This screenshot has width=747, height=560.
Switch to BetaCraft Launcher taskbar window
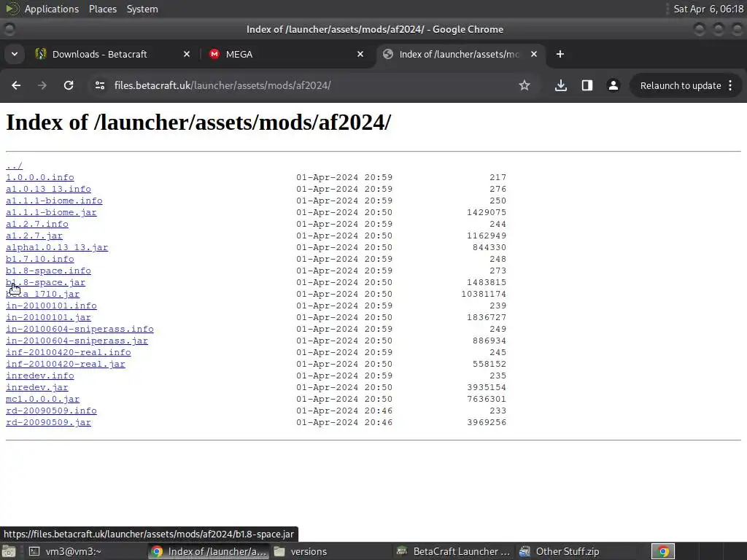454,551
